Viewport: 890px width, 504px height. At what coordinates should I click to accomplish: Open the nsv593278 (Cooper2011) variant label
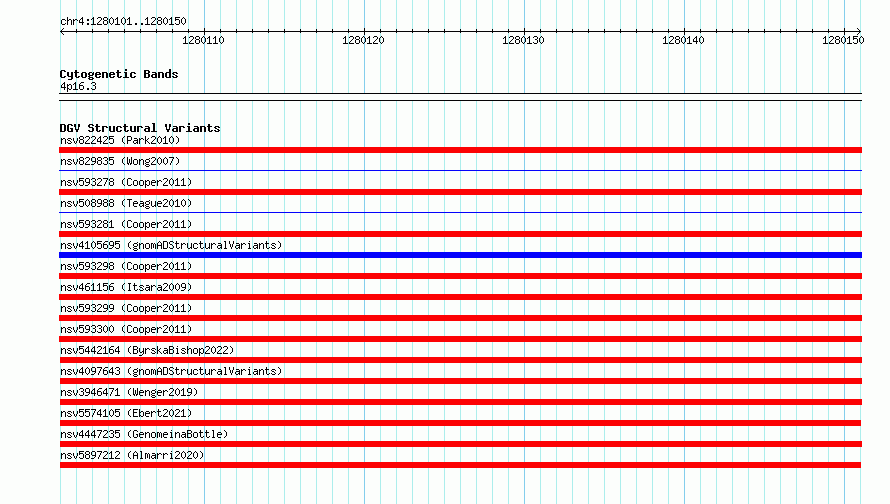tap(126, 182)
